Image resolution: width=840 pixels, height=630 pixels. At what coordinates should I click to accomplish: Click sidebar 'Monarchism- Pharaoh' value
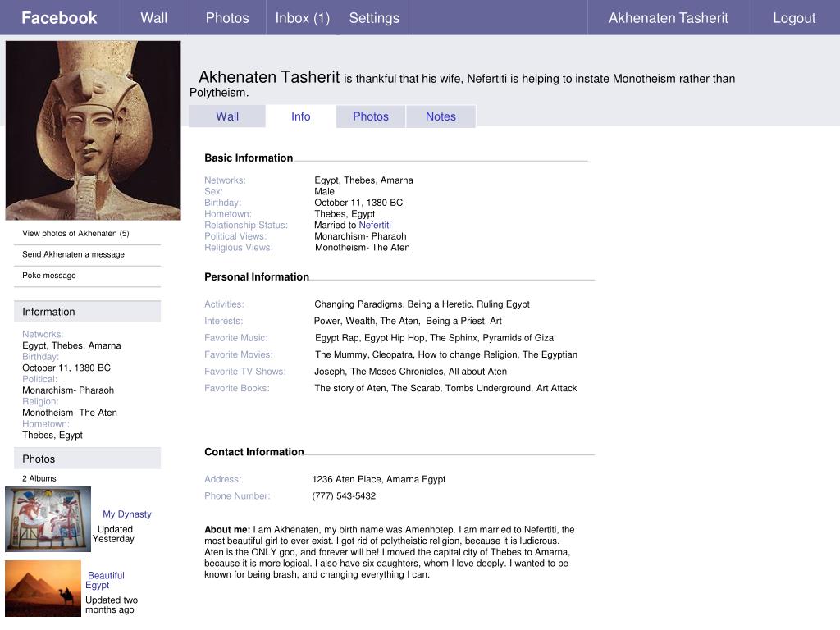coord(68,390)
